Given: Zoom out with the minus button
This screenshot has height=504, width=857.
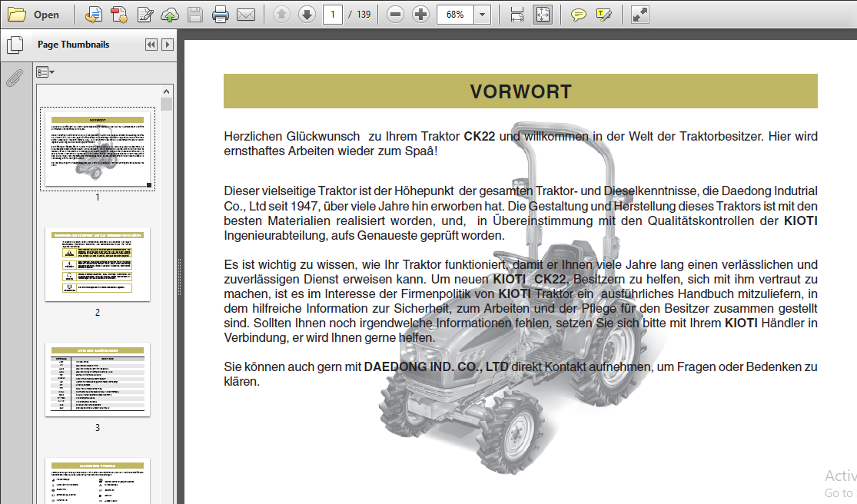Looking at the screenshot, I should (x=395, y=15).
